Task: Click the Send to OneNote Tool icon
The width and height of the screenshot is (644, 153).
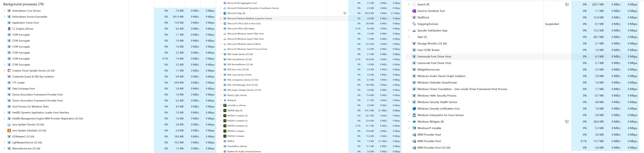Action: tap(414, 11)
